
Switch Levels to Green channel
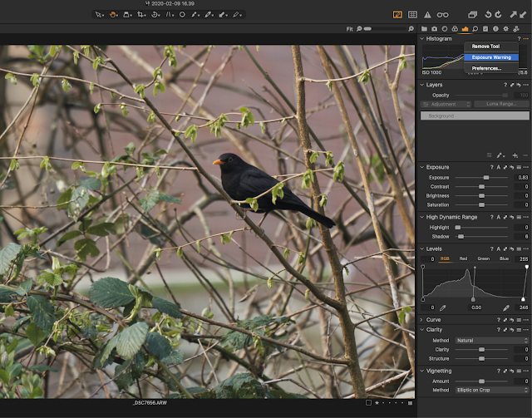click(484, 258)
